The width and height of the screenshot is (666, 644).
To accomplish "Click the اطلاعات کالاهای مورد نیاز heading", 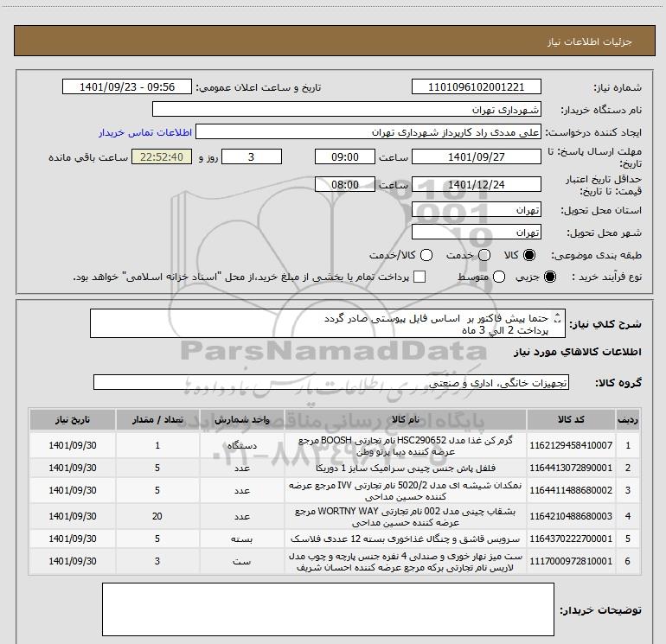I will coord(577,352).
